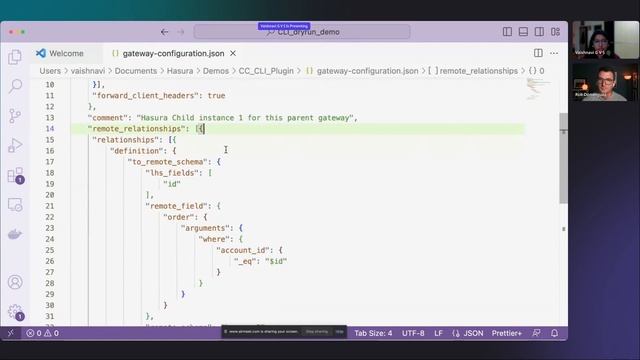Click the "arguments" key on line 23
The width and height of the screenshot is (640, 360).
pos(205,228)
